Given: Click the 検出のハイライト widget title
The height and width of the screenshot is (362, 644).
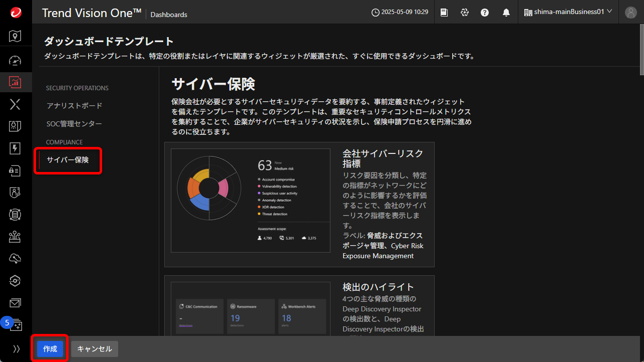Looking at the screenshot, I should [378, 287].
